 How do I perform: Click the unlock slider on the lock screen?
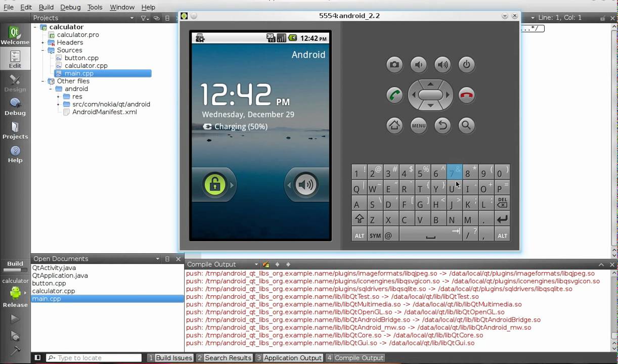214,185
